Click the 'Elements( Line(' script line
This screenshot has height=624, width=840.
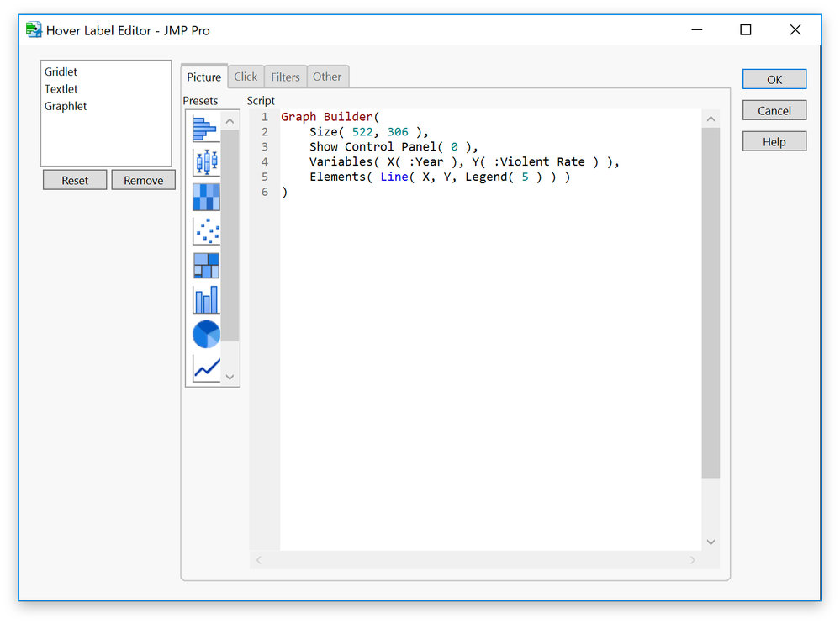(x=439, y=177)
